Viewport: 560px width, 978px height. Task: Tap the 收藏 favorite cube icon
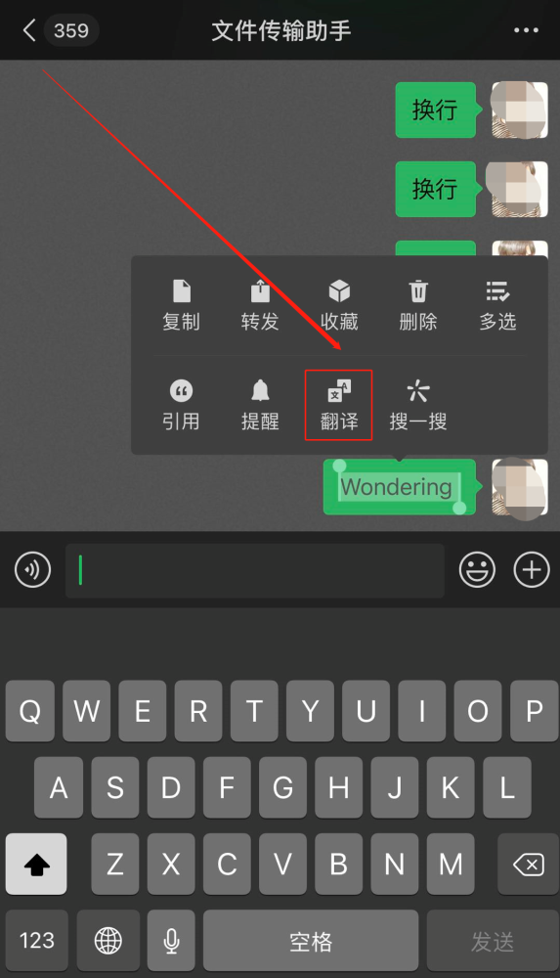(x=339, y=305)
